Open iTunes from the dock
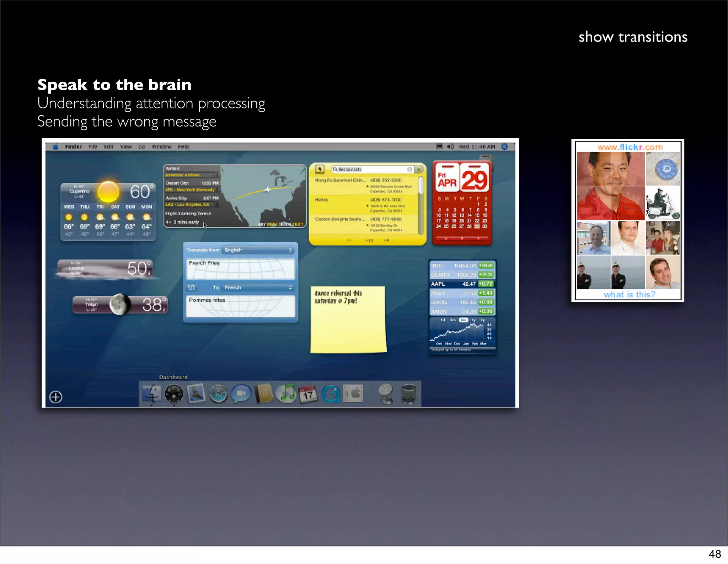Screen dimensions: 728x564 click(x=286, y=394)
